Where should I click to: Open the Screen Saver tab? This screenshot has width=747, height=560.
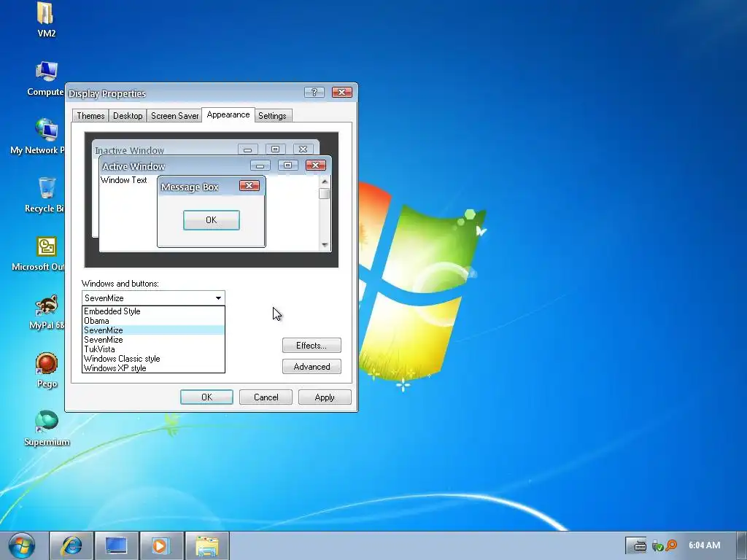(x=174, y=116)
